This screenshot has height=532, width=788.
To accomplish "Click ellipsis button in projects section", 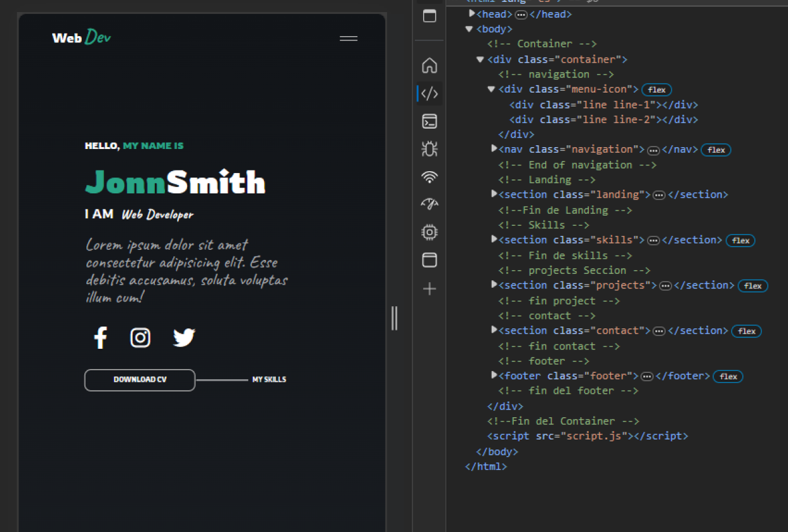I will (x=666, y=286).
